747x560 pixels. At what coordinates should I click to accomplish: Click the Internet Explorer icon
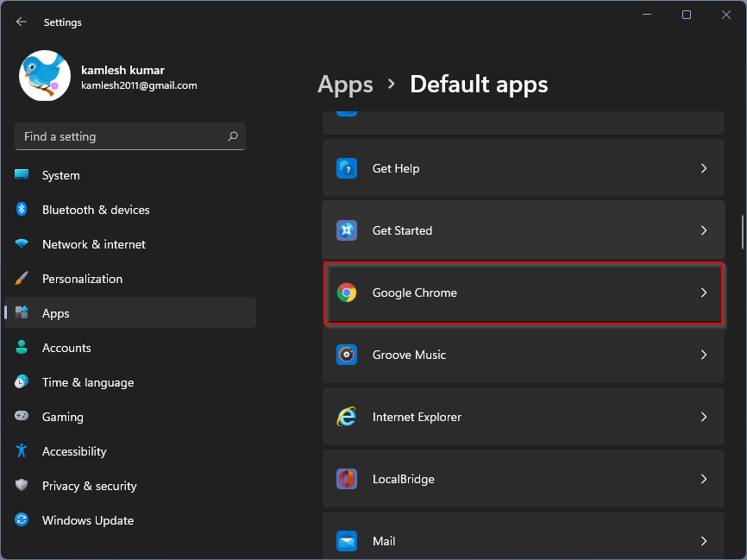point(347,417)
